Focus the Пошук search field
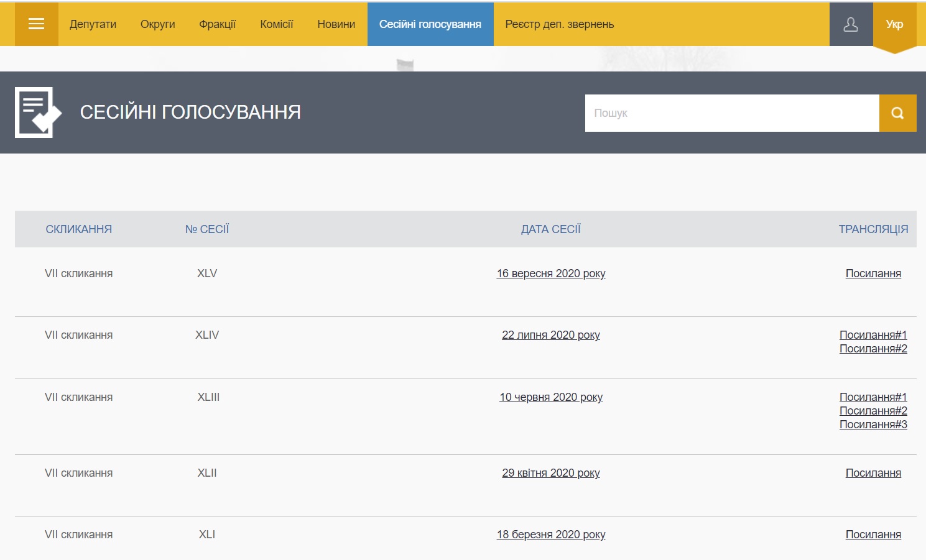926x560 pixels. tap(731, 113)
